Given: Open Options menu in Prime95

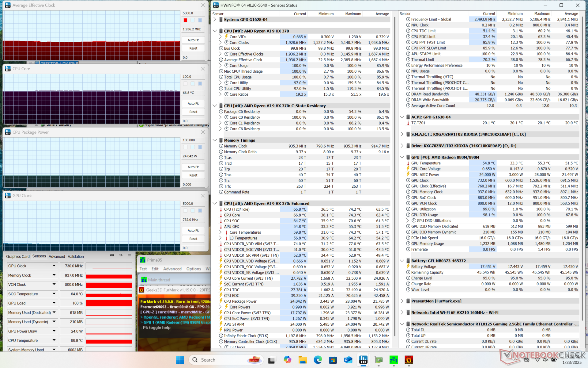Looking at the screenshot, I should 194,269.
